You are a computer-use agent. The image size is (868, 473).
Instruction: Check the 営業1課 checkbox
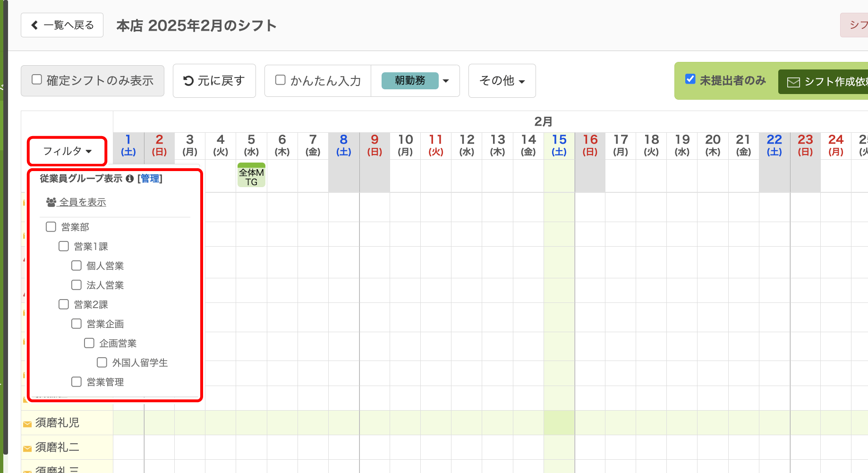coord(64,246)
